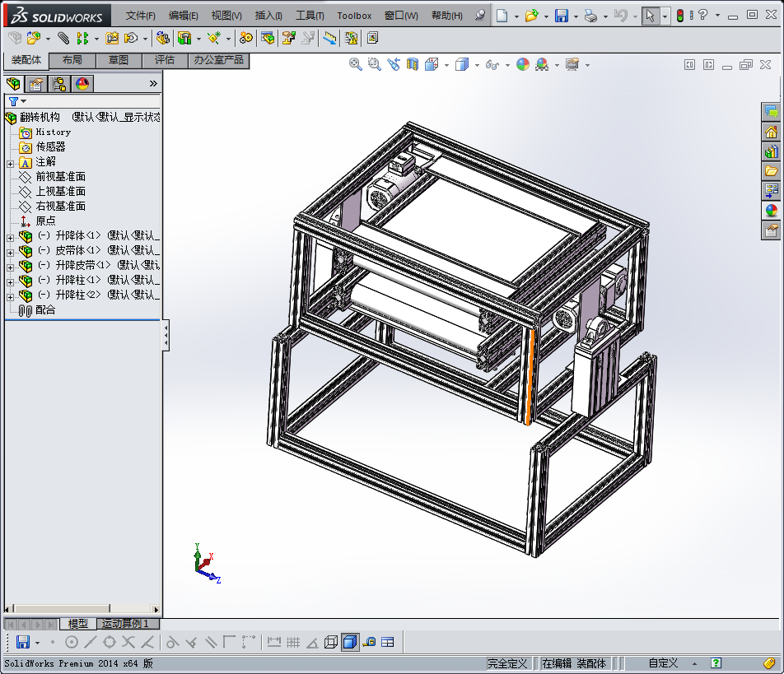Expand the 皮带体<1> component
The width and height of the screenshot is (784, 674).
[10, 253]
